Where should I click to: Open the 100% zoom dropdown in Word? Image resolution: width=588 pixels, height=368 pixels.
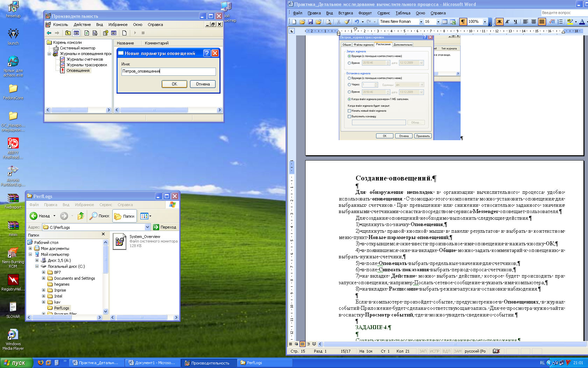tap(485, 22)
